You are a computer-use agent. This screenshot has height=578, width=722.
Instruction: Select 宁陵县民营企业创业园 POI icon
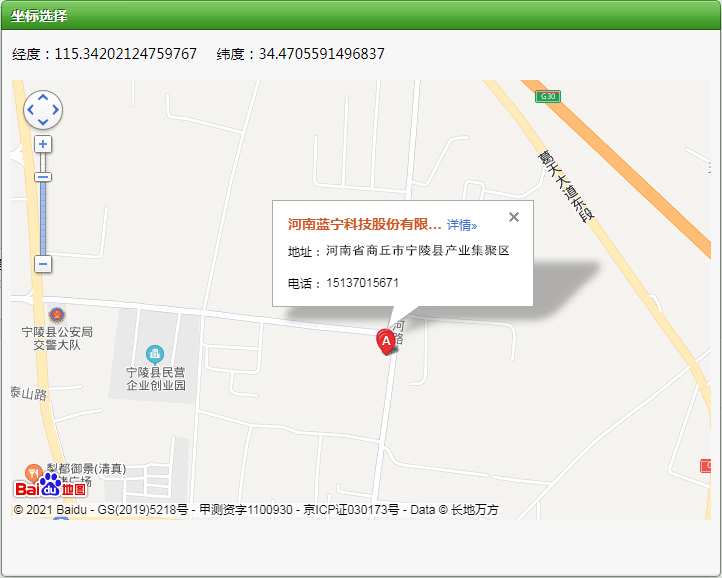[x=154, y=353]
